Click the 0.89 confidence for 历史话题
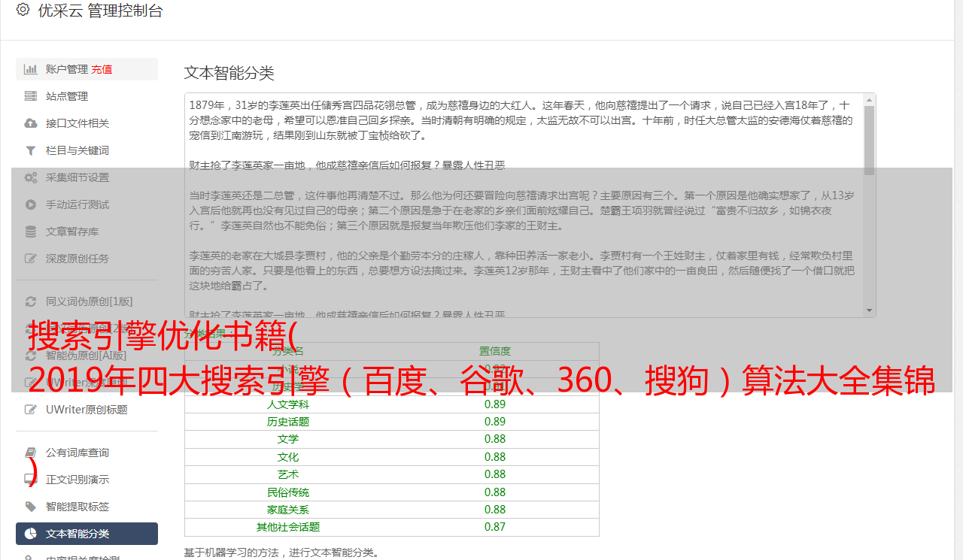Image resolution: width=963 pixels, height=560 pixels. (495, 422)
